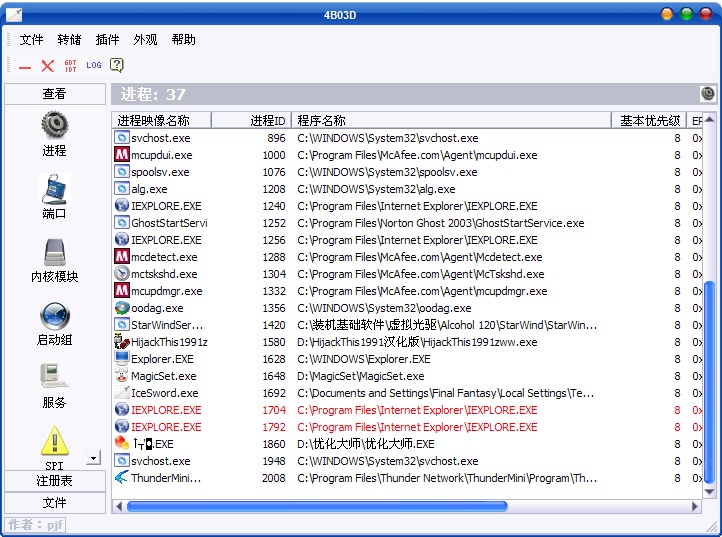Sort by 进程ID column header
The width and height of the screenshot is (722, 537).
pos(251,121)
